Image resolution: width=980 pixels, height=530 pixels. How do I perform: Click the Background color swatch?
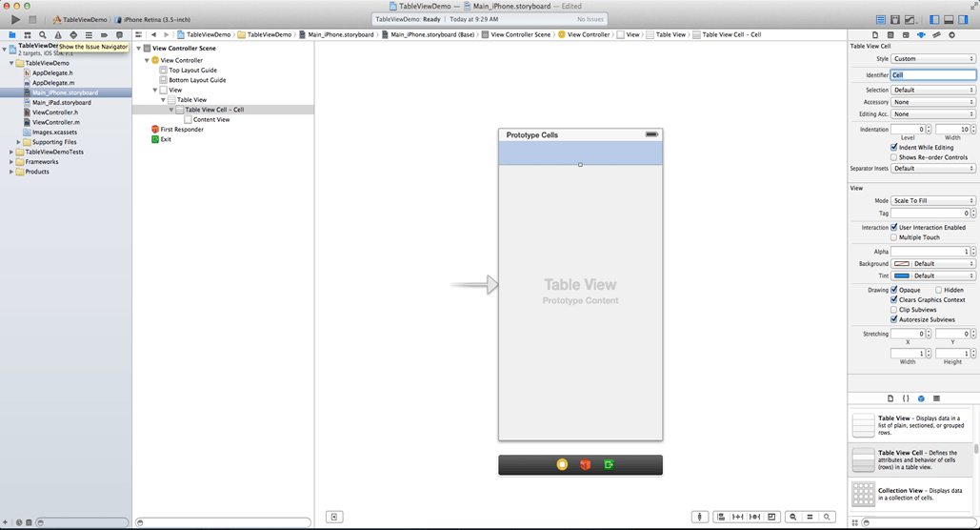(x=901, y=264)
